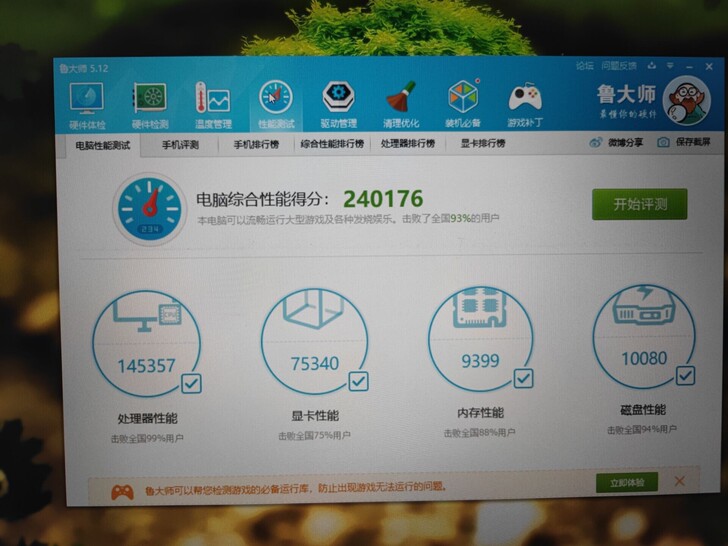Click memory score 9399
The image size is (728, 546).
click(480, 361)
